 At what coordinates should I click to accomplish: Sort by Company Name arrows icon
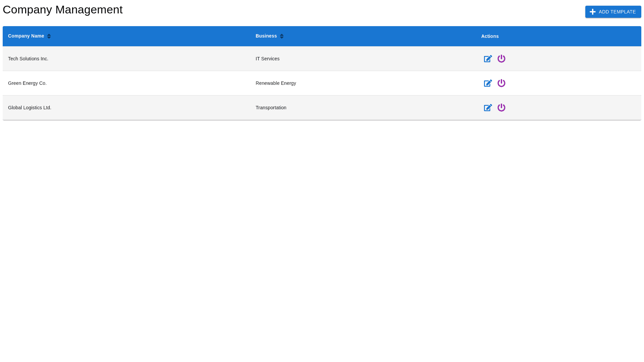[49, 36]
